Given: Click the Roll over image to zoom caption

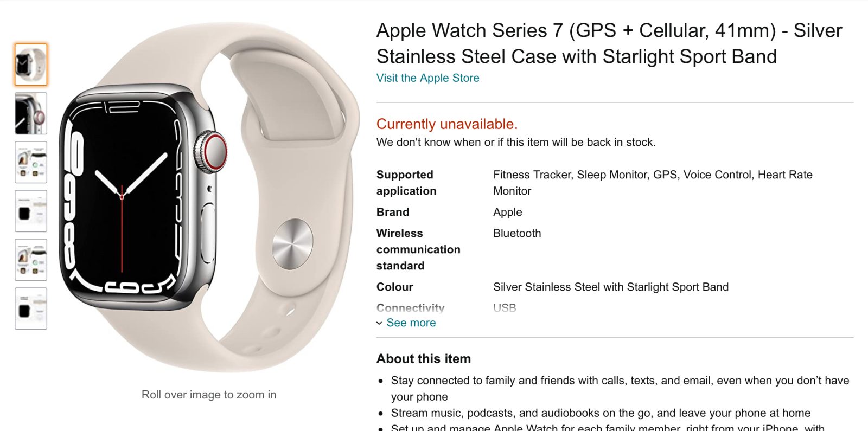Looking at the screenshot, I should pos(209,395).
